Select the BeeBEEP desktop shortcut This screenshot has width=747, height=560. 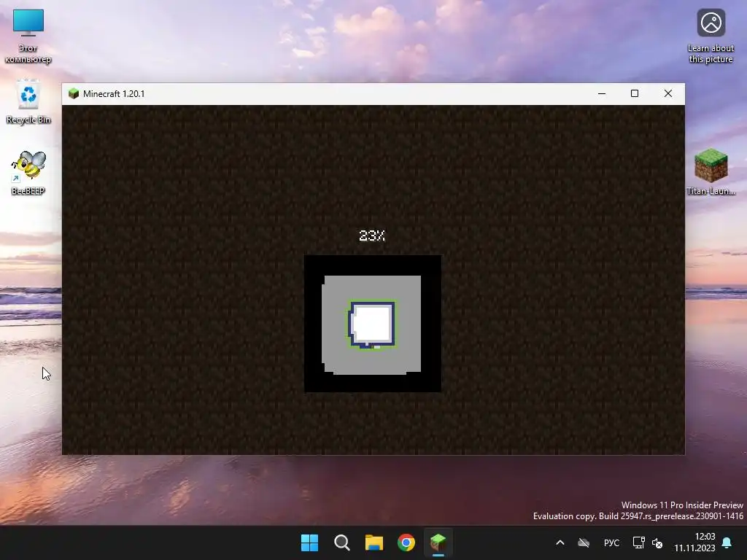tap(28, 172)
